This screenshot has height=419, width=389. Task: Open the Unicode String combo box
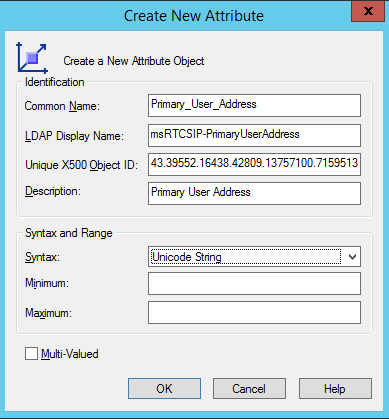click(x=254, y=257)
